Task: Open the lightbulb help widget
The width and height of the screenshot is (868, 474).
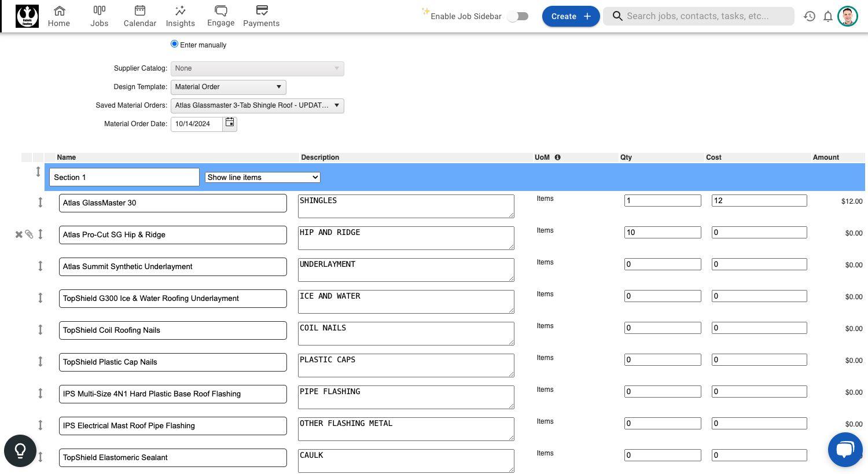Action: [x=20, y=451]
